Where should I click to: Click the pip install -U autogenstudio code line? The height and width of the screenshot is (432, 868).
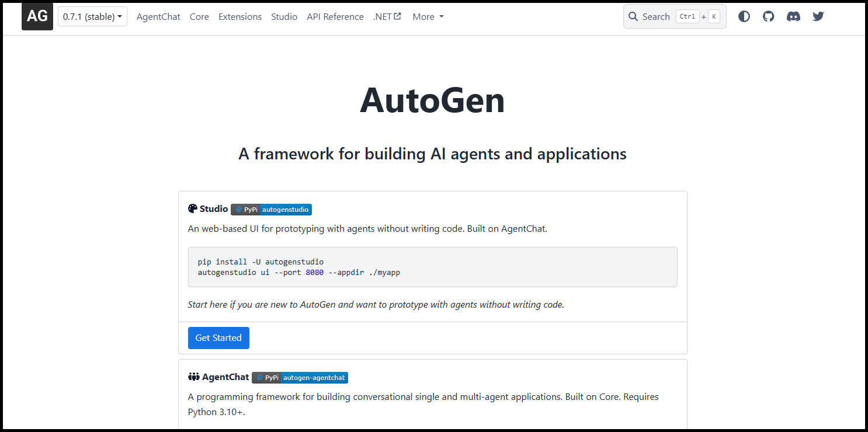(261, 262)
